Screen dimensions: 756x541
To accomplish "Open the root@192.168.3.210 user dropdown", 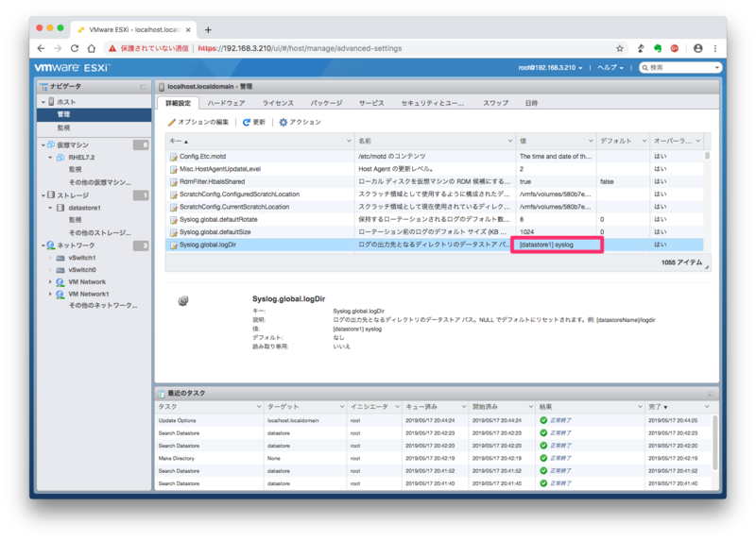I will coord(550,67).
